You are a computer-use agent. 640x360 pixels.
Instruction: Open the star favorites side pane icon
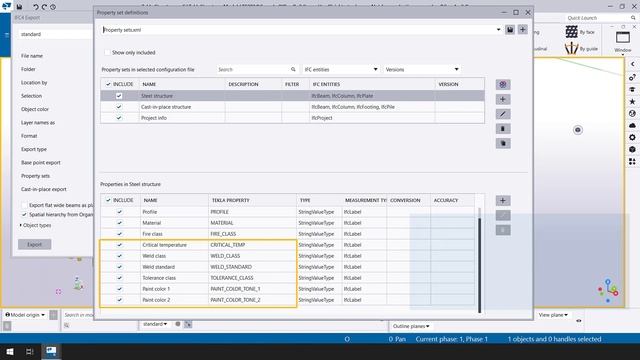pos(632,101)
